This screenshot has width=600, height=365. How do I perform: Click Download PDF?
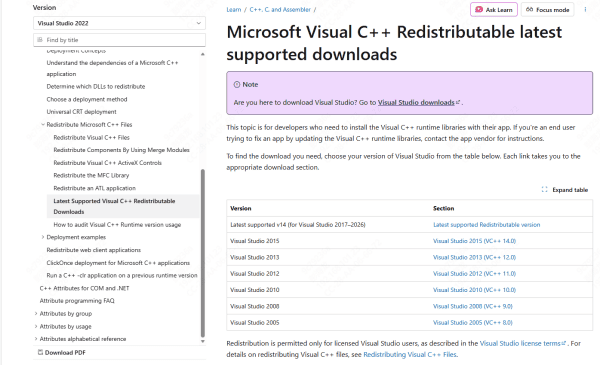click(61, 352)
